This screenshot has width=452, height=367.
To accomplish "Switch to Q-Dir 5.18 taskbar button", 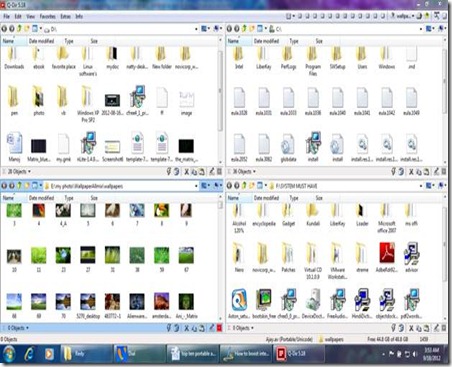I will point(298,354).
